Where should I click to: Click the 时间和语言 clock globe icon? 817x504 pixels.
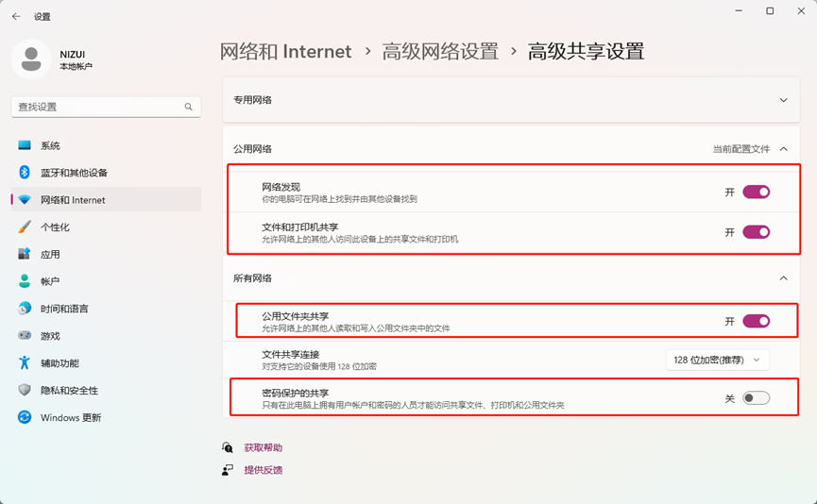pyautogui.click(x=25, y=309)
